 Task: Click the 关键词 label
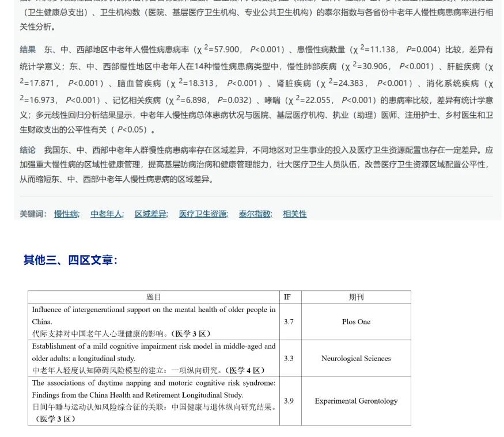coord(33,214)
